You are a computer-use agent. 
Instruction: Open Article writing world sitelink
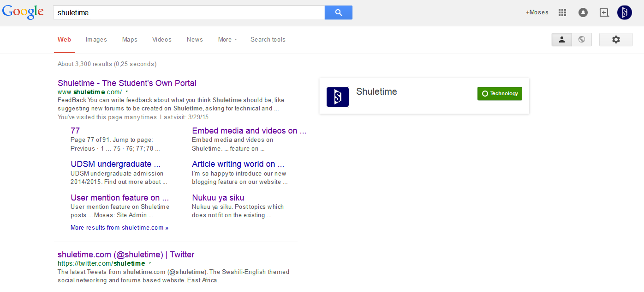(238, 164)
